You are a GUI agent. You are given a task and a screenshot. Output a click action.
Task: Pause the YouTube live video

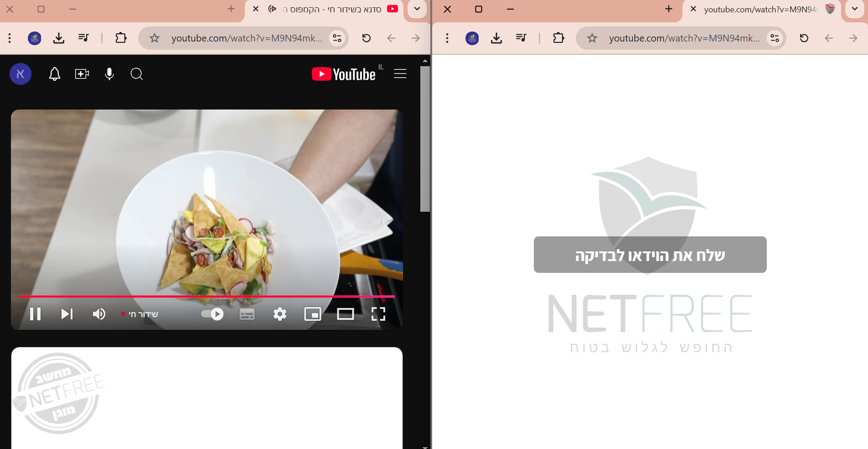(x=35, y=314)
